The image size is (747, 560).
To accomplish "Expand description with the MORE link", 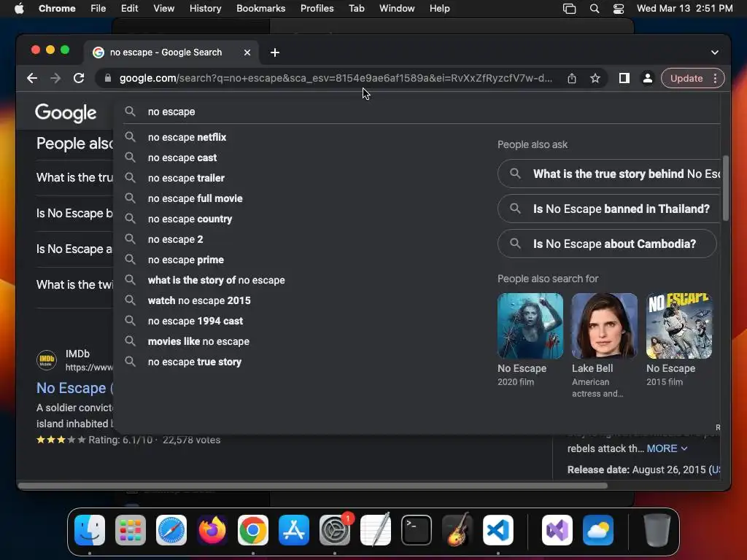I will click(x=667, y=448).
